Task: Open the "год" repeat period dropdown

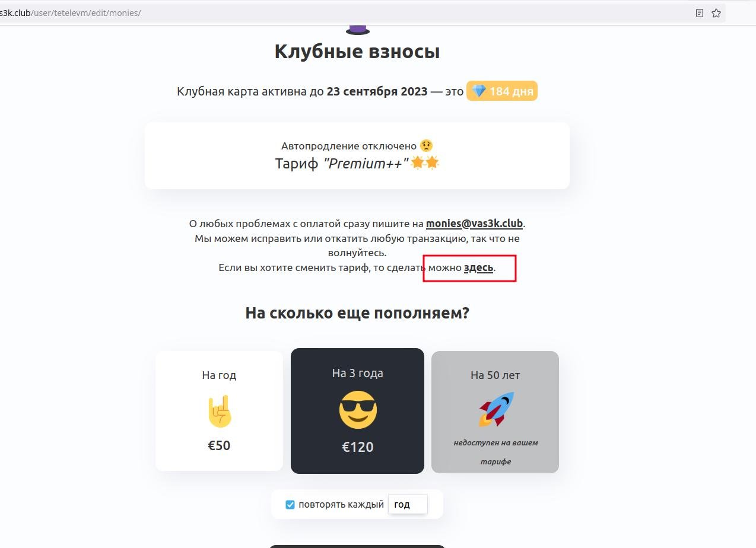Action: [408, 505]
